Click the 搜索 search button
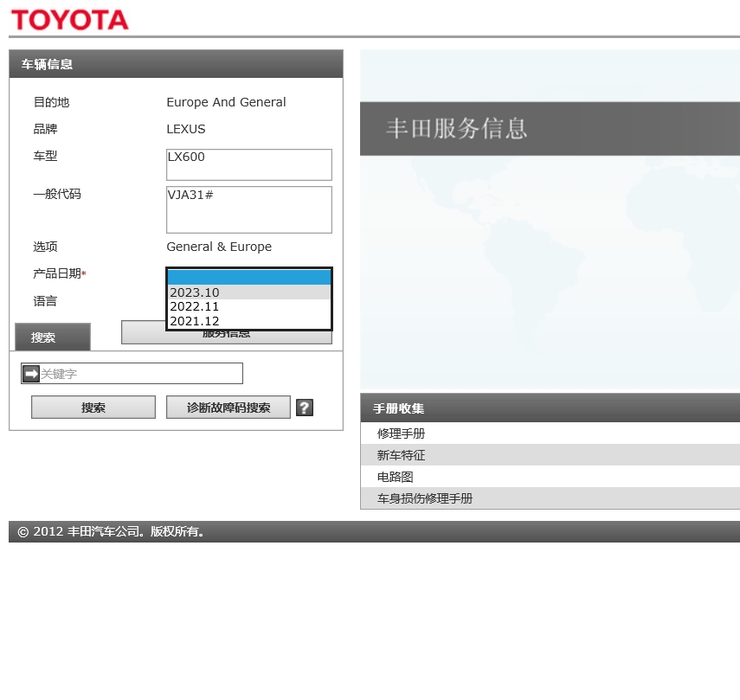 point(93,407)
